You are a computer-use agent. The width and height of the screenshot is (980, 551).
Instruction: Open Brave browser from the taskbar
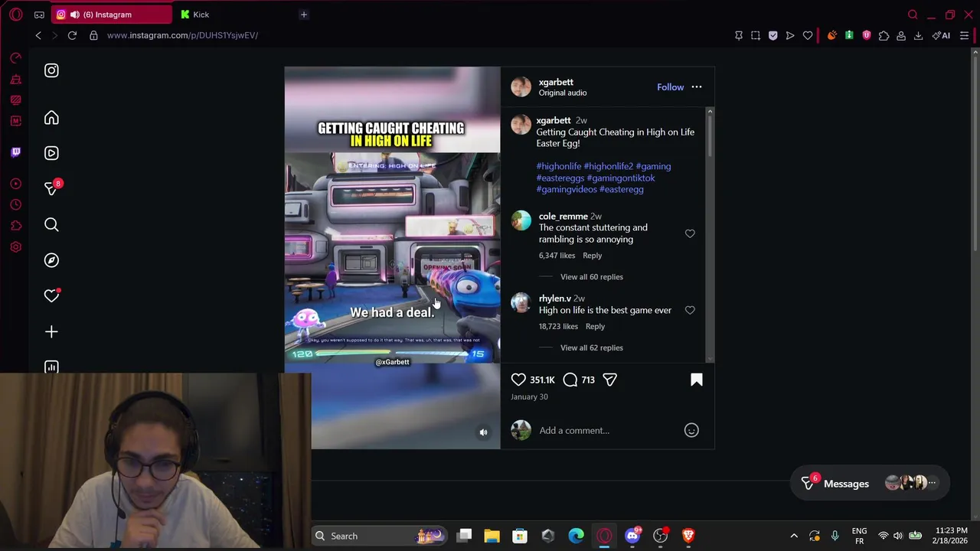688,536
